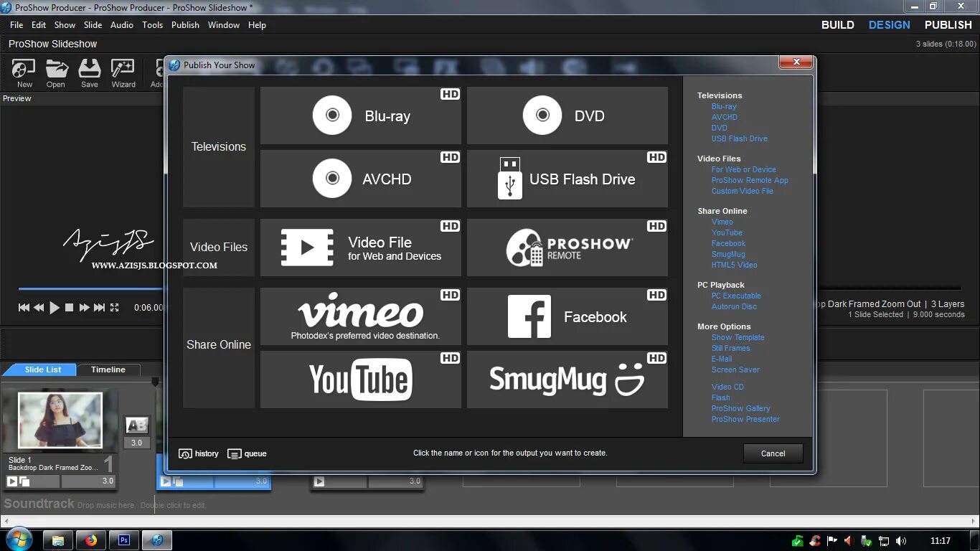Viewport: 980px width, 551px height.
Task: Switch to the BUILD workspace
Action: click(x=837, y=24)
